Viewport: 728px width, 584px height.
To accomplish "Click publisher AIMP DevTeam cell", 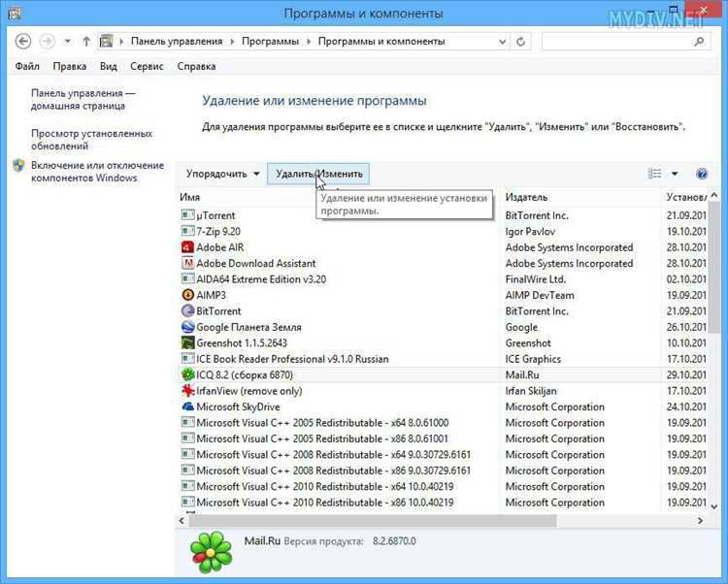I will [x=540, y=295].
